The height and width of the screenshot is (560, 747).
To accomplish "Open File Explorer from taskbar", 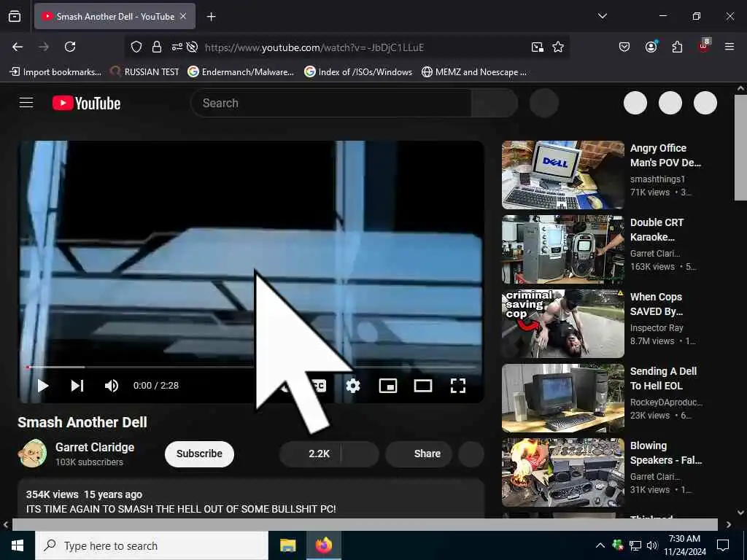I will click(287, 545).
